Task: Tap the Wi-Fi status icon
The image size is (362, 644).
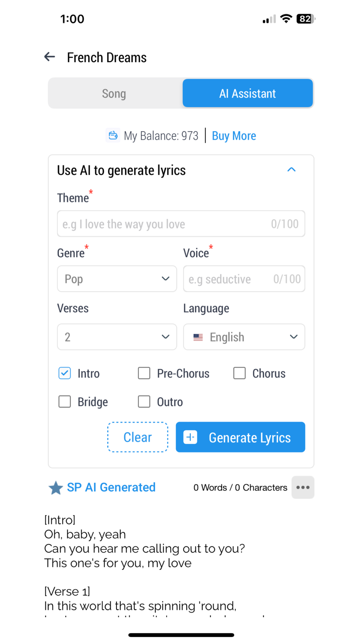Action: point(286,19)
